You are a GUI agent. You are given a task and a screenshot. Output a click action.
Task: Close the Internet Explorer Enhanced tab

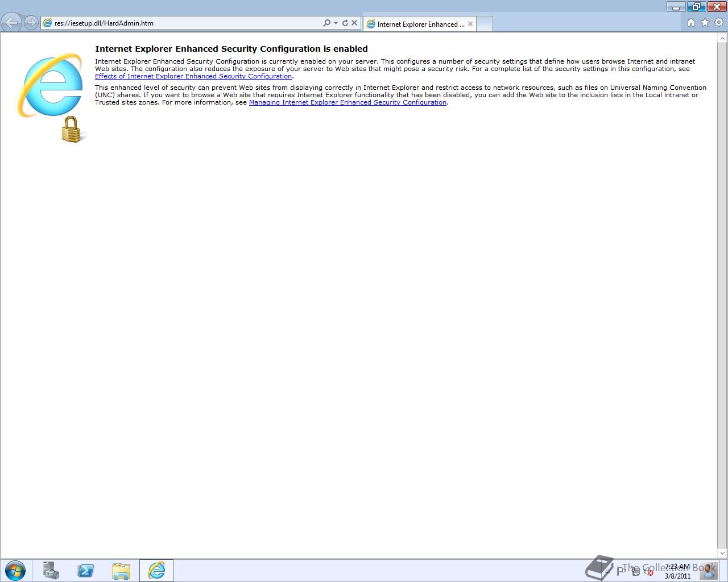click(470, 24)
